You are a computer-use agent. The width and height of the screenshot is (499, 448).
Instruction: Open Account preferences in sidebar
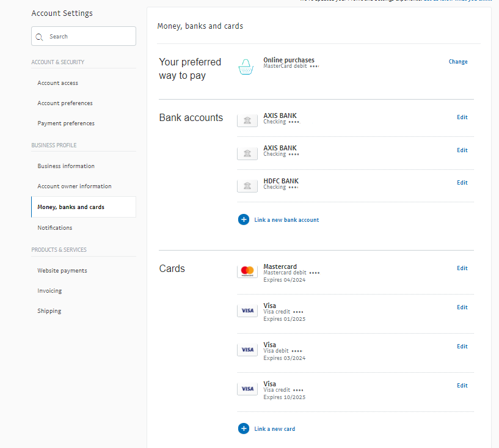click(65, 103)
